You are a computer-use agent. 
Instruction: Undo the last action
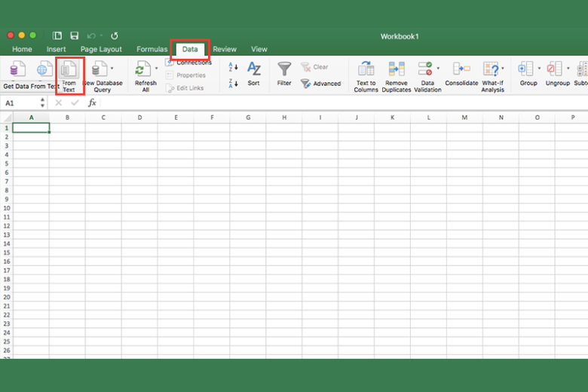[91, 35]
